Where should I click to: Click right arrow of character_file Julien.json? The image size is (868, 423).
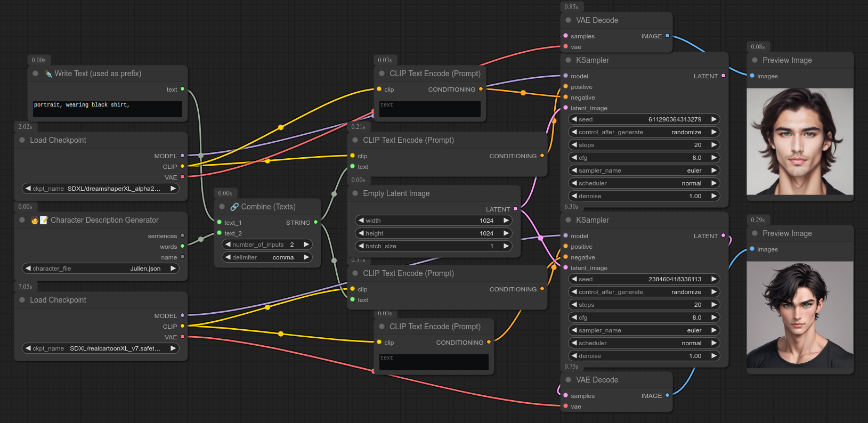173,269
